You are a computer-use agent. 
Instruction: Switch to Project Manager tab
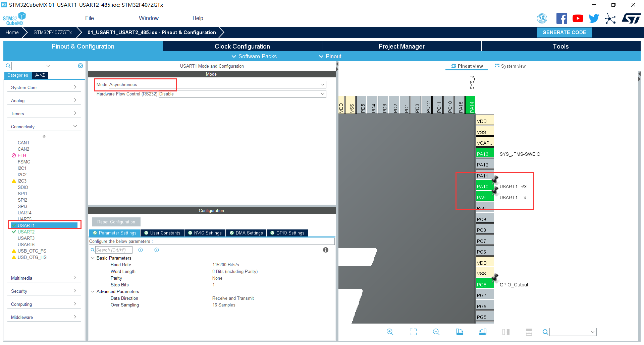pyautogui.click(x=401, y=46)
